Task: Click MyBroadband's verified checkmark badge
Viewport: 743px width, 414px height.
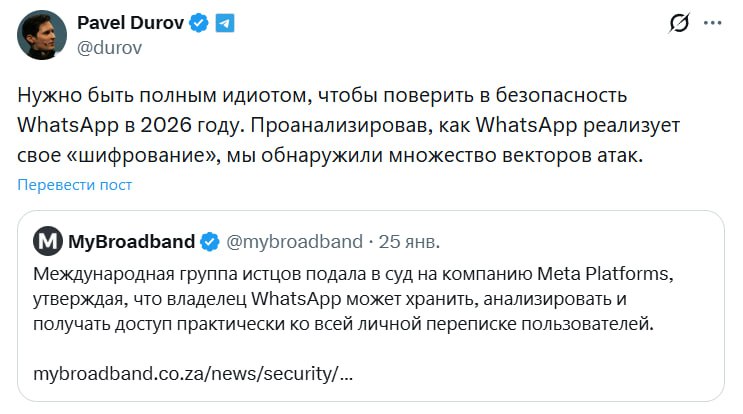Action: pyautogui.click(x=210, y=240)
